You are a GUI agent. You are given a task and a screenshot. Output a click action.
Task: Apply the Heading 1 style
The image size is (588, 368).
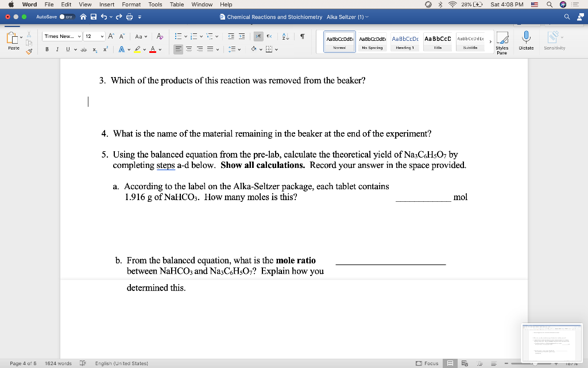pyautogui.click(x=405, y=41)
